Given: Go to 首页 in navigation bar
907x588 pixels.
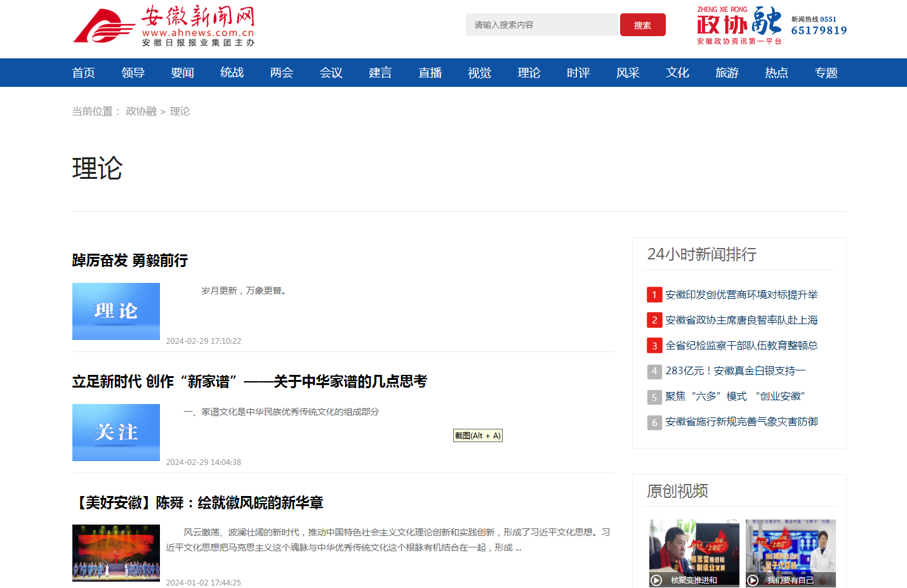Looking at the screenshot, I should click(84, 73).
